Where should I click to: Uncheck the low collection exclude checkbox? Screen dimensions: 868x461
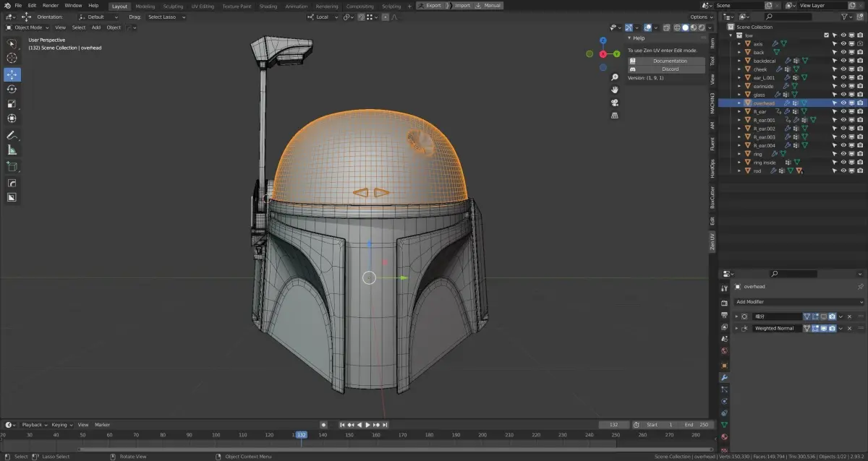pyautogui.click(x=826, y=35)
